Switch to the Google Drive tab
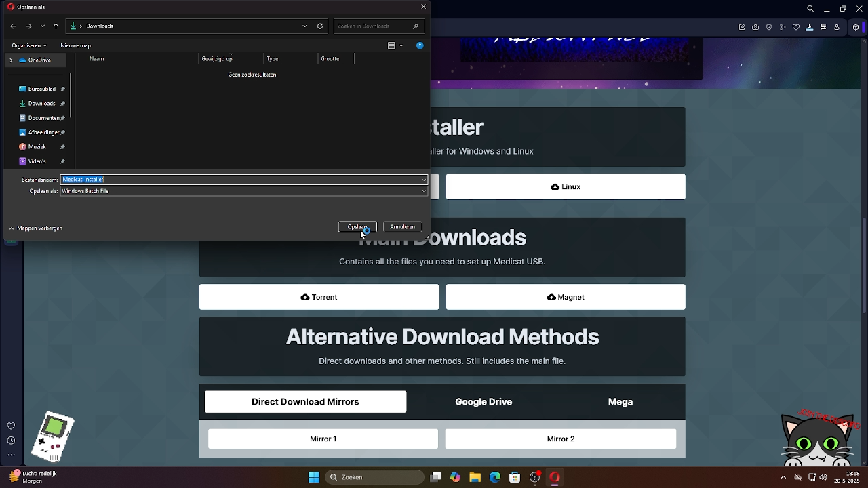Screen dimensions: 868x488 pos(484,402)
